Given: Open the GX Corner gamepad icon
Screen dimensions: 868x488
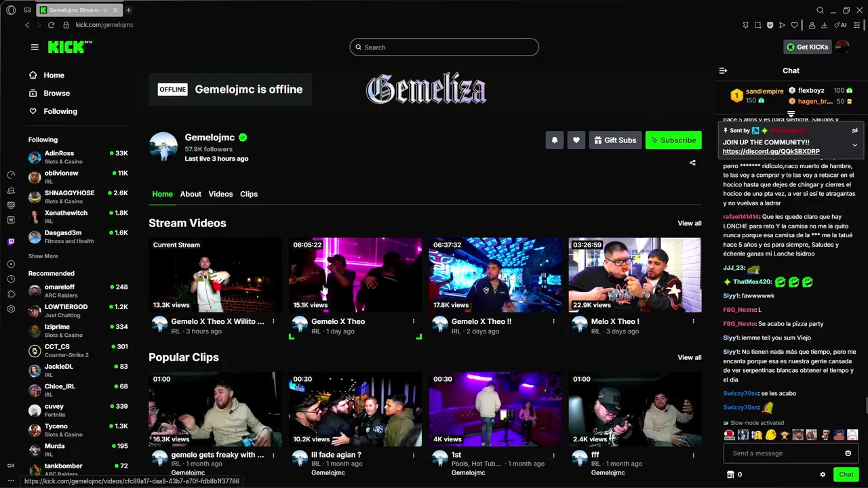Looking at the screenshot, I should tap(27, 10).
